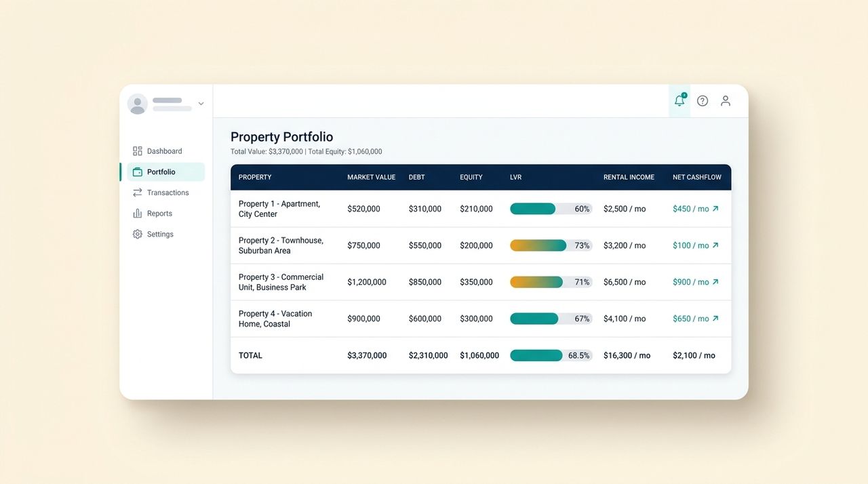Image resolution: width=868 pixels, height=484 pixels.
Task: Click the Reports bar chart icon
Action: [138, 214]
